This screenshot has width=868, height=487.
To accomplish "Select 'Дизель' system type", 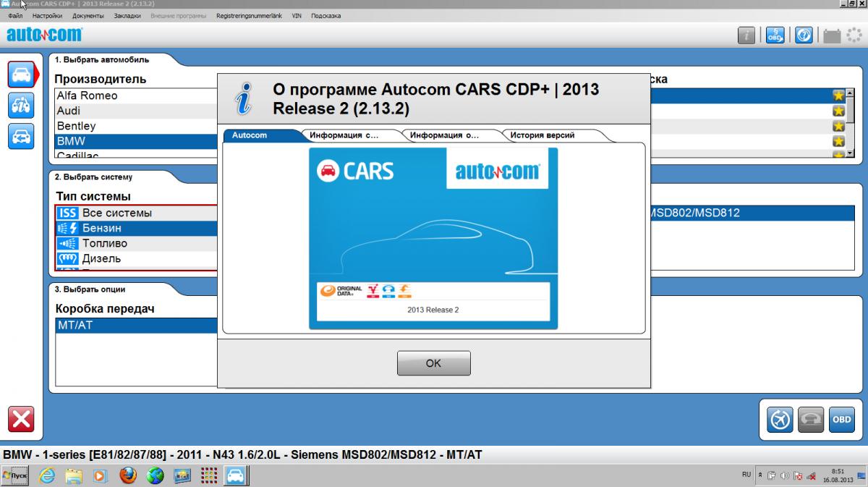I will [x=137, y=258].
